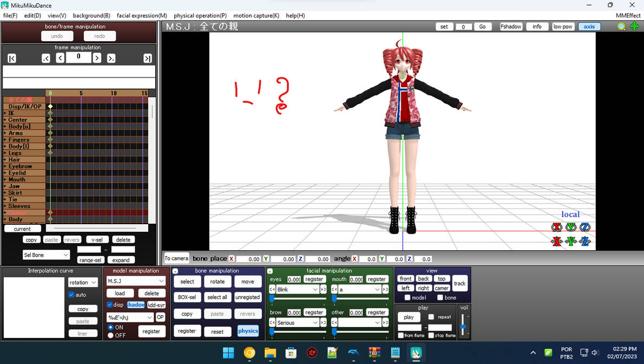Step back one frame arrow
644x364 pixels.
tap(60, 58)
